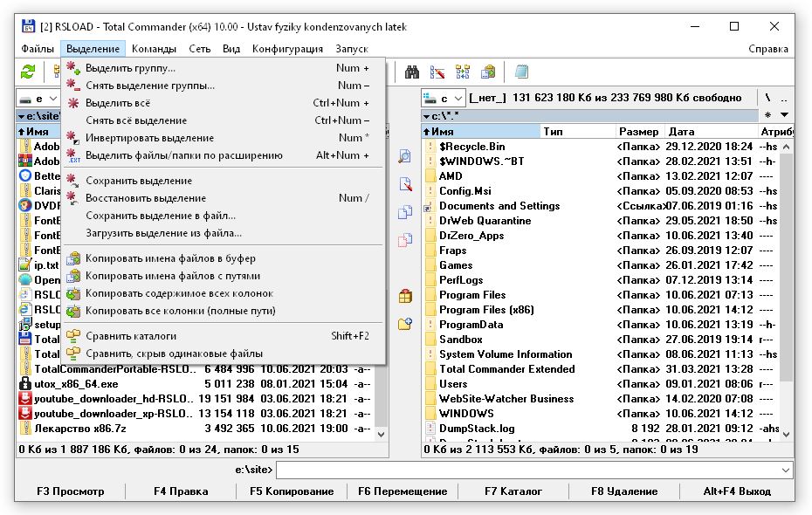This screenshot has height=515, width=812.
Task: Click into the command line input field
Action: point(528,470)
